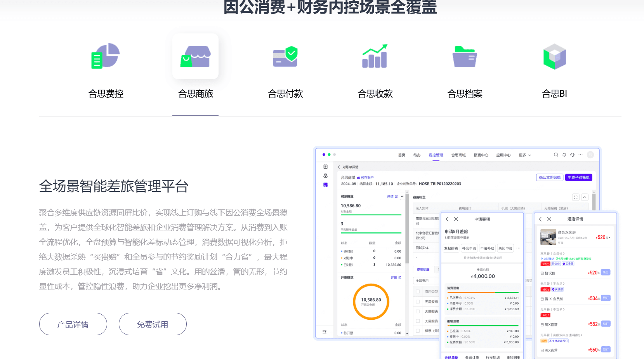Select the highlighted purple sidebar icon
The height and width of the screenshot is (359, 644).
pyautogui.click(x=325, y=185)
